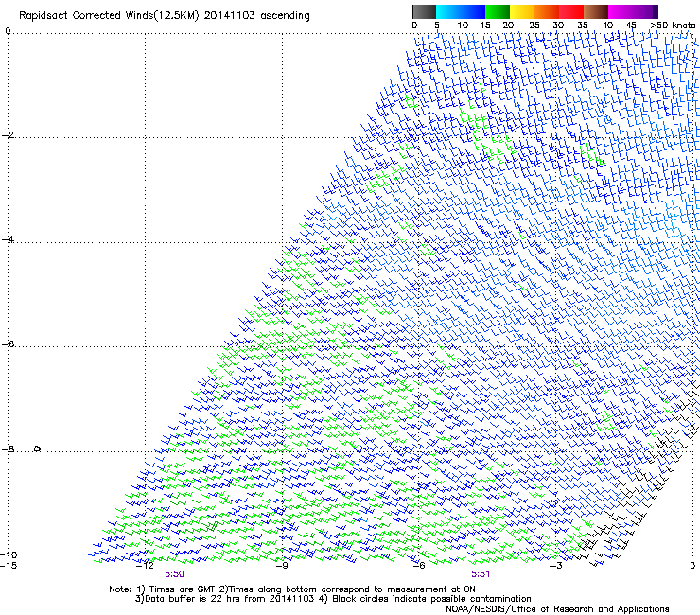700x615 pixels.
Task: Click the '25' label under the color bar
Action: coord(534,26)
